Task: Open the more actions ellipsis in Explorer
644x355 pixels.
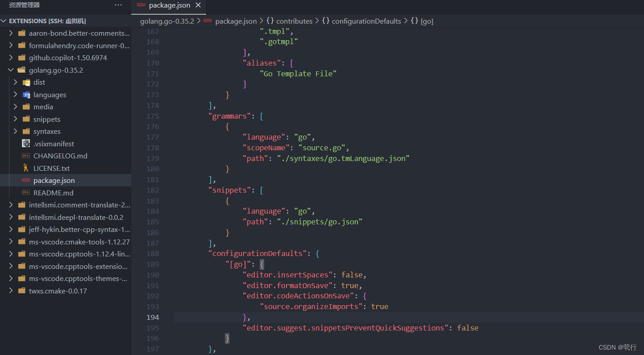Action: (118, 4)
